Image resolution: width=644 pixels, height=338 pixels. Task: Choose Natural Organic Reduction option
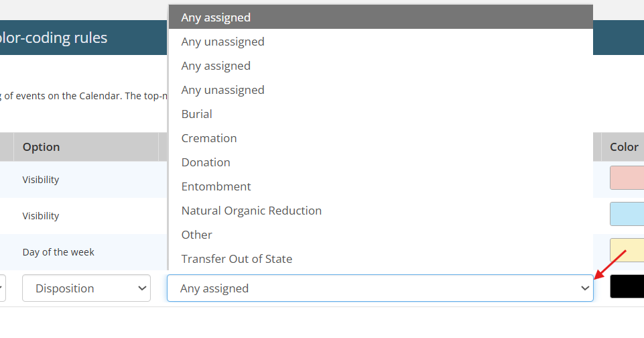pyautogui.click(x=251, y=211)
